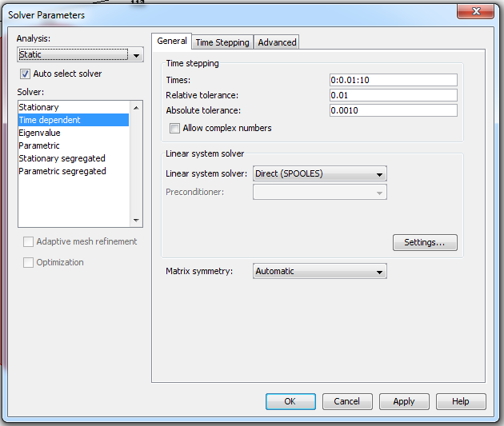The height and width of the screenshot is (426, 504).
Task: Enable Allow complex numbers checkbox
Action: pyautogui.click(x=175, y=129)
